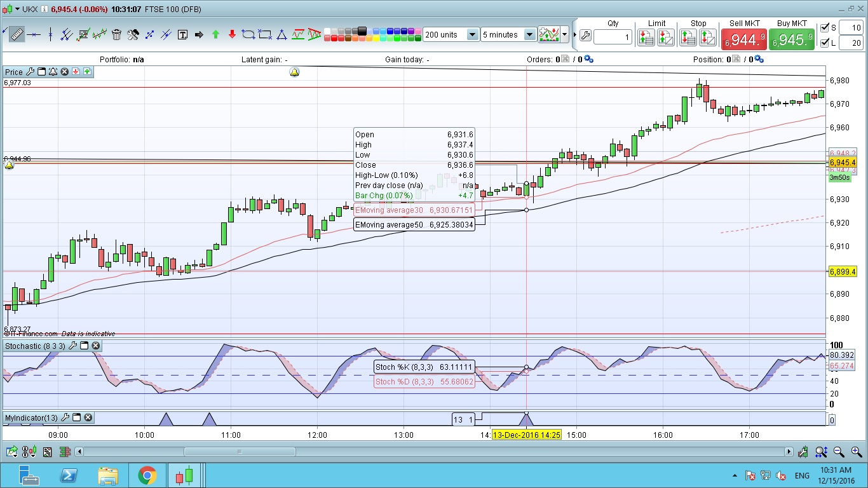Open the chart type dropdown arrow beside UKX
Image resolution: width=868 pixels, height=488 pixels.
click(17, 10)
